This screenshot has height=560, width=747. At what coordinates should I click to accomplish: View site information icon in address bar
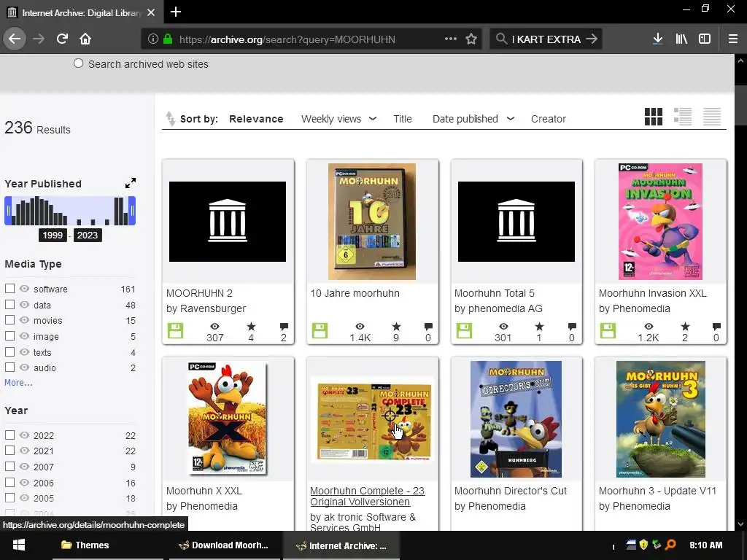pos(153,39)
